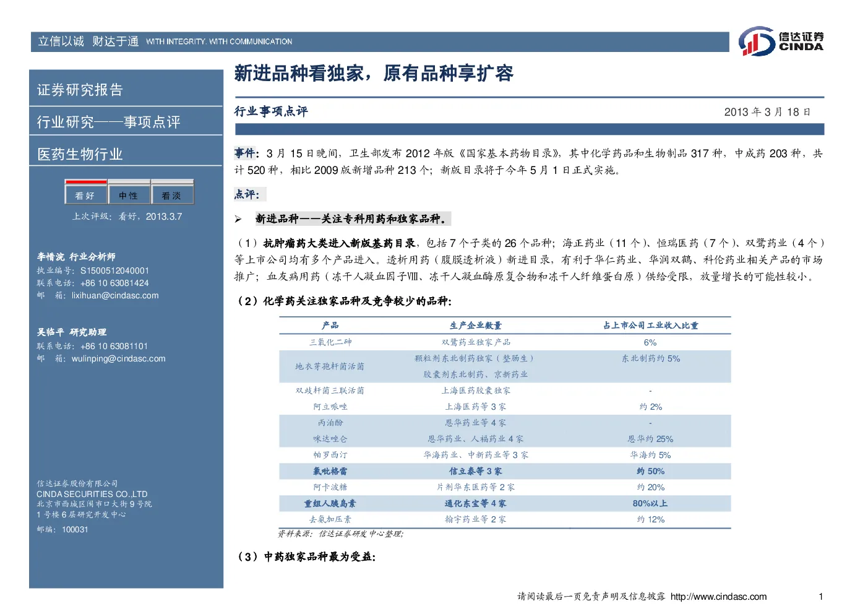This screenshot has width=868, height=614.
Task: Click table cell 双鹭药业独家产品
Action: [x=476, y=342]
